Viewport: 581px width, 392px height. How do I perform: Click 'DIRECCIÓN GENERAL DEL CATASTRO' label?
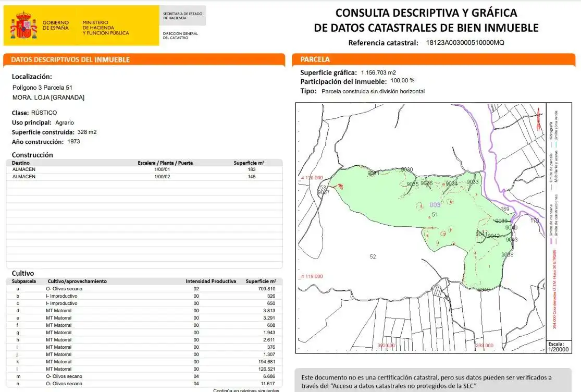pos(180,35)
